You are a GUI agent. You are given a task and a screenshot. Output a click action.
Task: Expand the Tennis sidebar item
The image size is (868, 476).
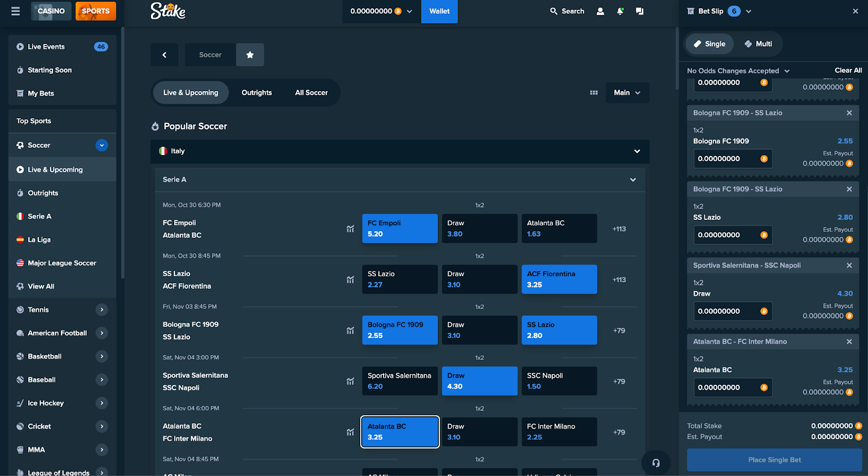click(x=102, y=310)
